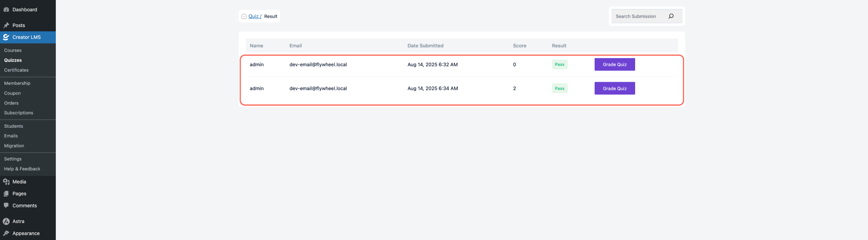Open Membership submenu item
868x240 pixels.
[x=17, y=83]
